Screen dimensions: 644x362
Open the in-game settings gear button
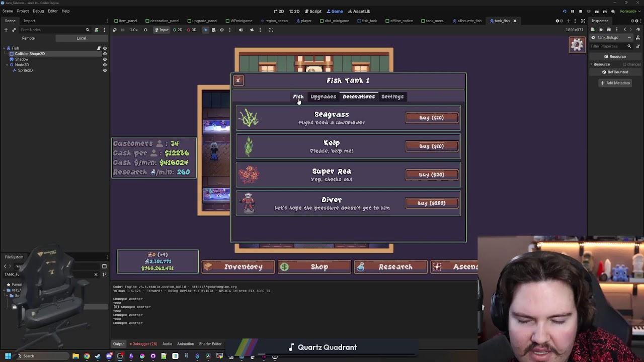pos(577,45)
